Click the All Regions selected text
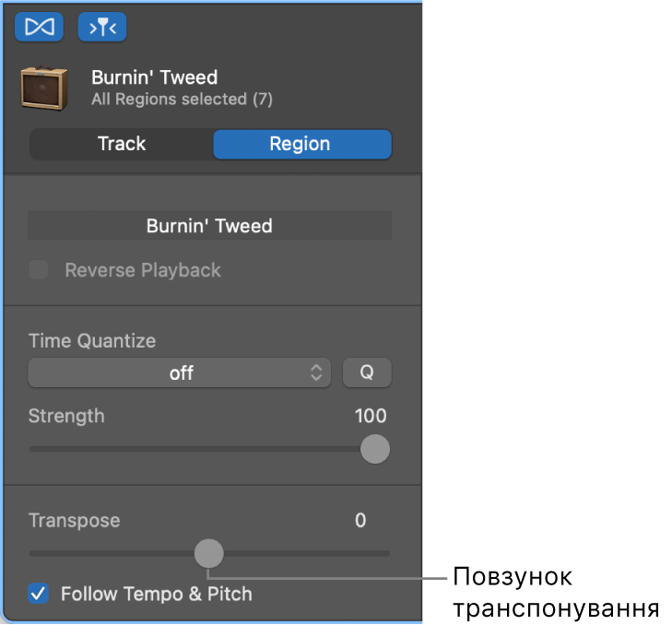This screenshot has height=625, width=672. click(182, 99)
